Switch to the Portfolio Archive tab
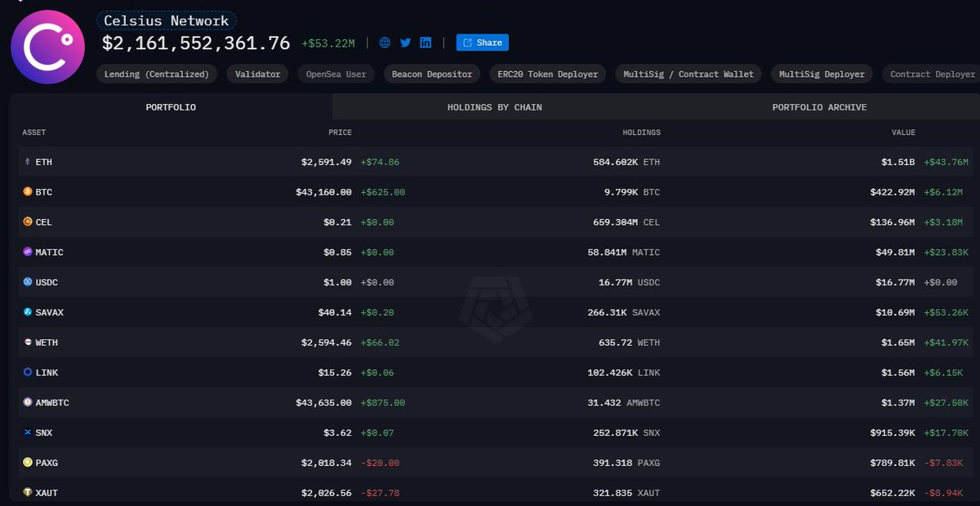This screenshot has width=980, height=506. pyautogui.click(x=818, y=107)
